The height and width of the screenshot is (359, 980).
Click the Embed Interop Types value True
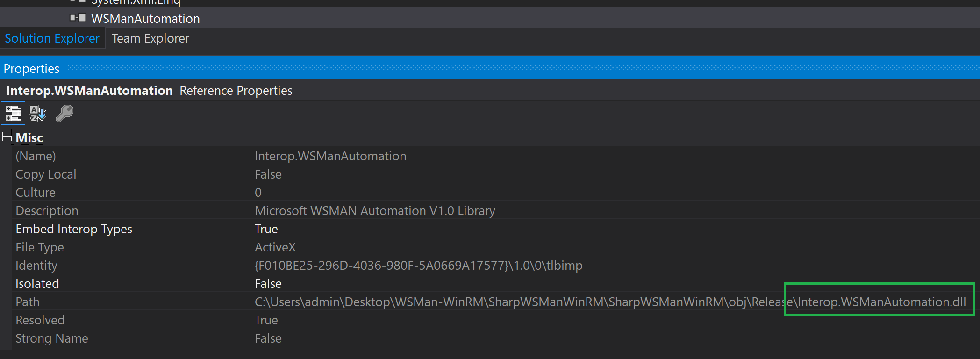(266, 229)
